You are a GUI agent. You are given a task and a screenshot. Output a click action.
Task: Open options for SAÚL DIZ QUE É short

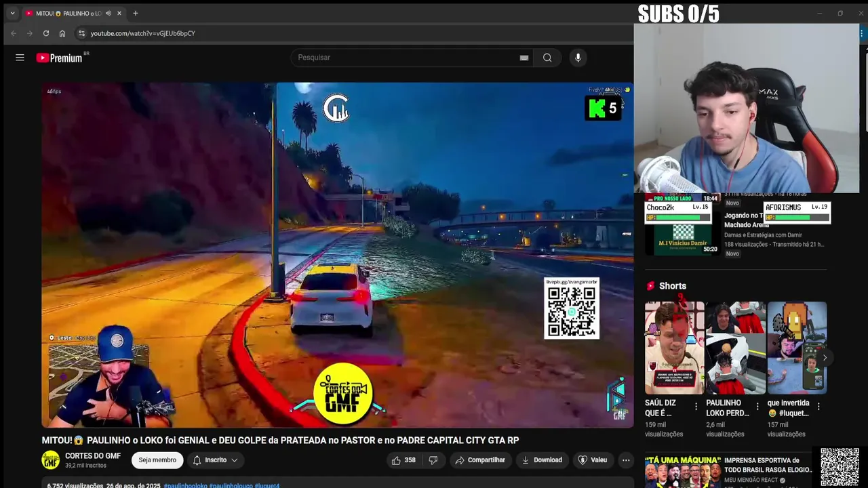(696, 407)
